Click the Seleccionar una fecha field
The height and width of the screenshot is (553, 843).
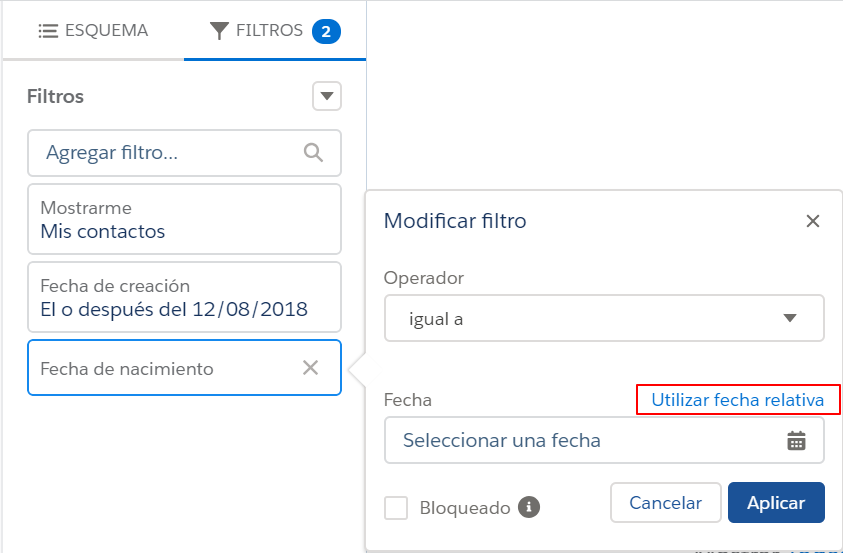604,440
